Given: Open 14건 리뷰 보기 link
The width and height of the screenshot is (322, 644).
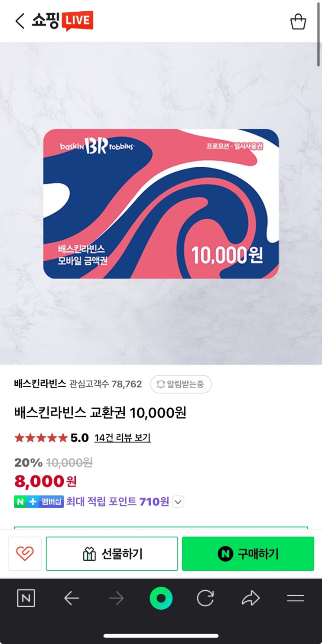Looking at the screenshot, I should (x=123, y=438).
